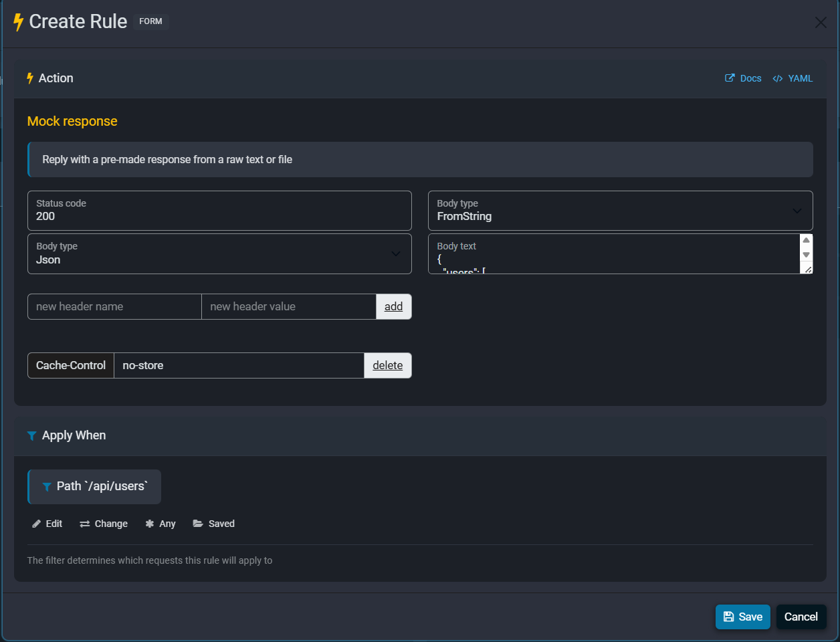Focus the new header name field
840x642 pixels.
coord(114,306)
